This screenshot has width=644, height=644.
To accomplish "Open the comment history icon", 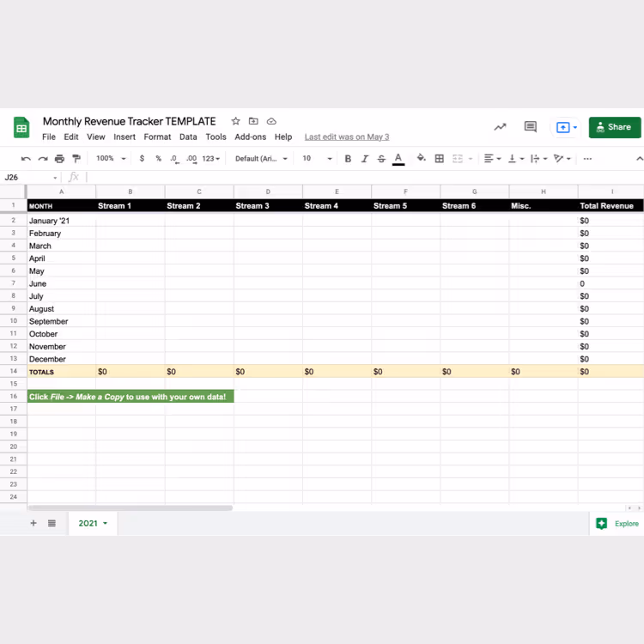I will (531, 127).
